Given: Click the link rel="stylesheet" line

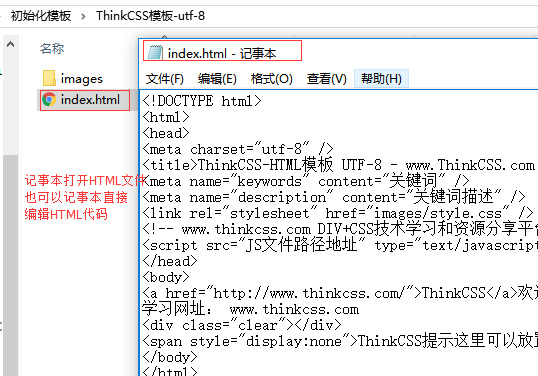Looking at the screenshot, I should click(x=338, y=213).
